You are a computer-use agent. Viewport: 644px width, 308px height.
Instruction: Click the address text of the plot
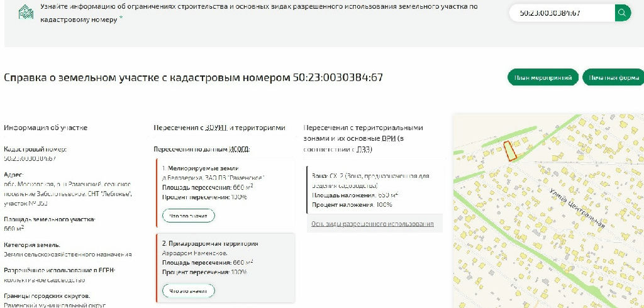click(x=67, y=189)
